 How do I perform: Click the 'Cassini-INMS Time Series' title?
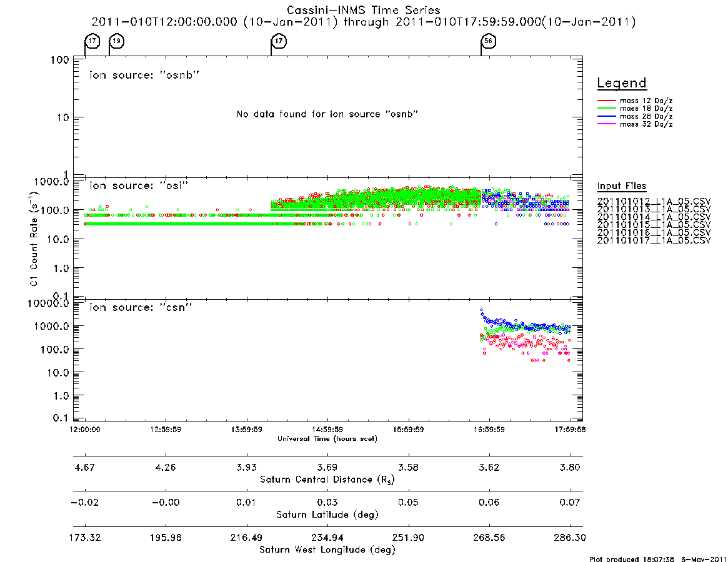pos(364,10)
